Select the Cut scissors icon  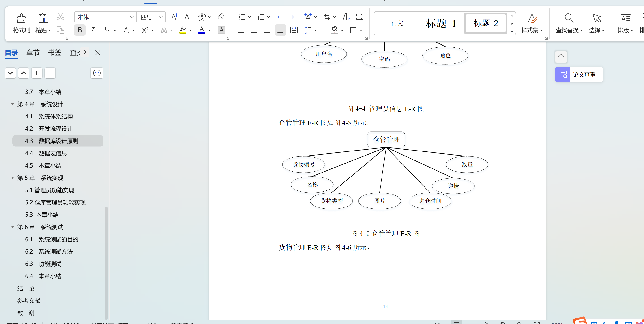click(x=60, y=17)
